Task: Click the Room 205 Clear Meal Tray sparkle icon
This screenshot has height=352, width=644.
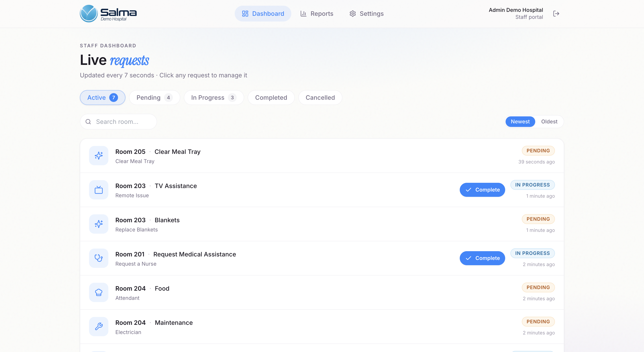Action: (x=98, y=156)
